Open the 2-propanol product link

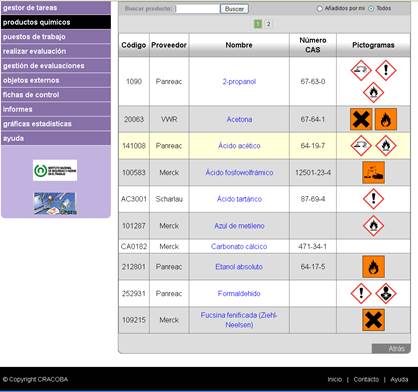239,81
